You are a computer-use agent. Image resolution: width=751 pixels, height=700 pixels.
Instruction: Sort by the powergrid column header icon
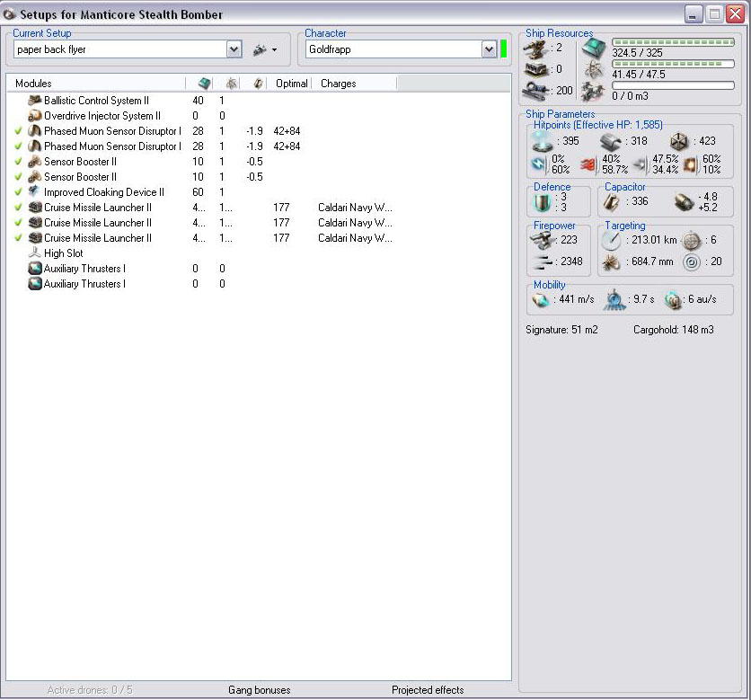coord(232,84)
